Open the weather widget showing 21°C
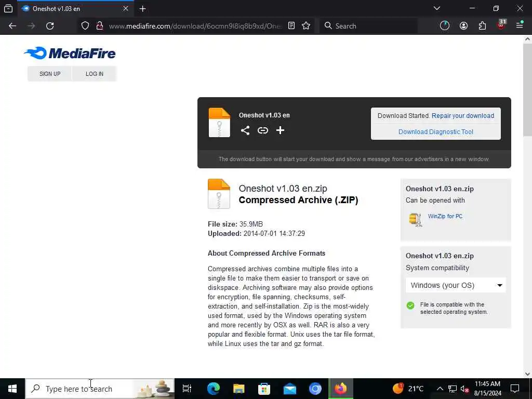 408,389
